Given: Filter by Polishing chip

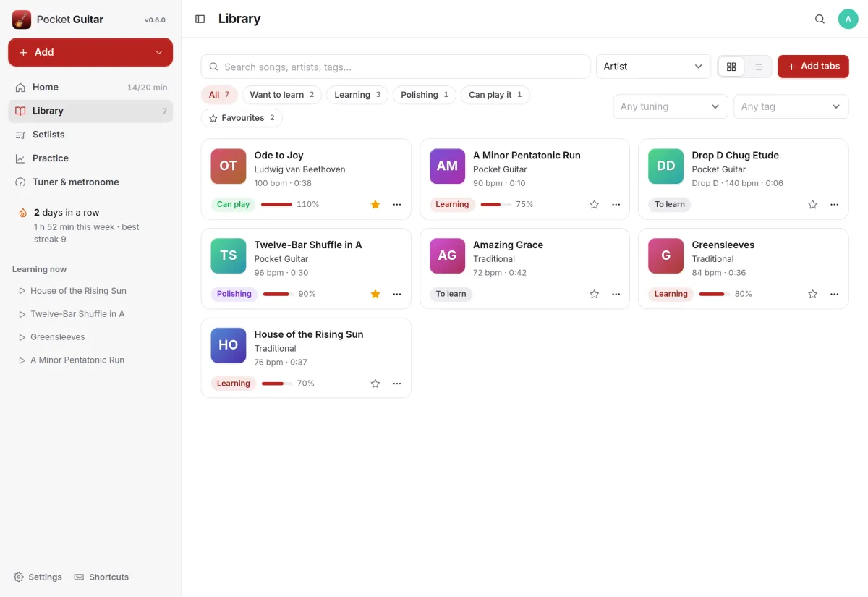Looking at the screenshot, I should (x=425, y=95).
